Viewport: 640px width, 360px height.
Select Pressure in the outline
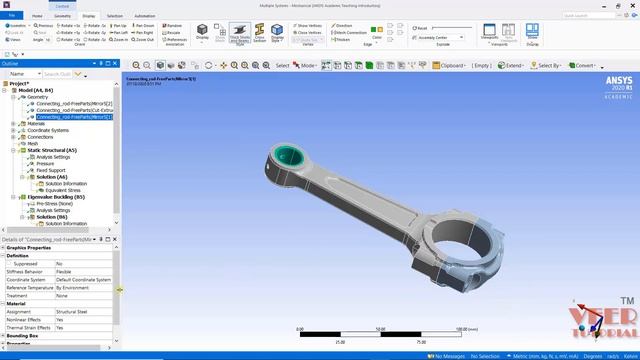(45, 164)
